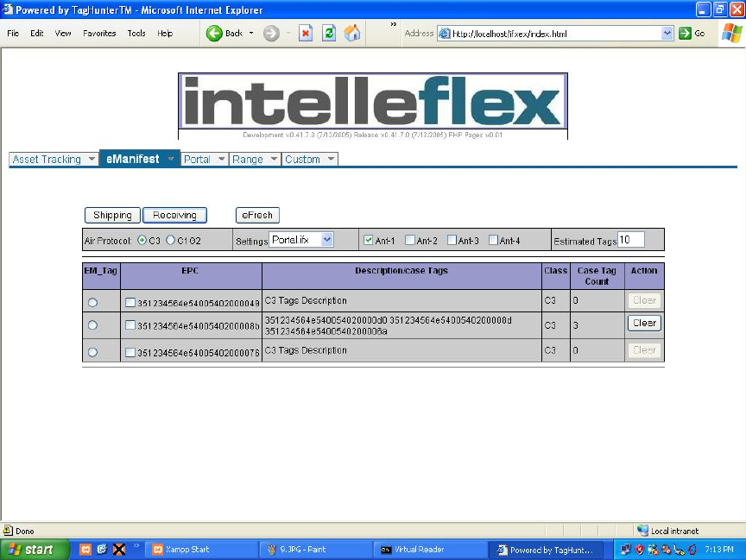
Task: Click the Receiving button
Action: (174, 216)
